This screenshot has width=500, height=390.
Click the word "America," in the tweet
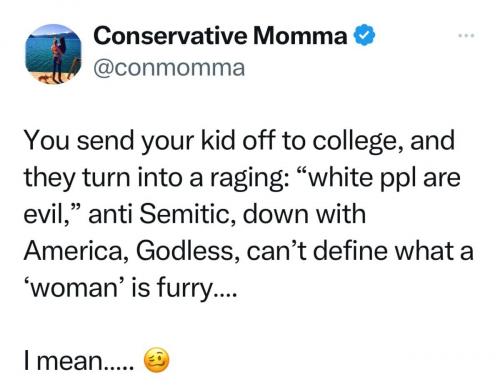click(x=77, y=251)
